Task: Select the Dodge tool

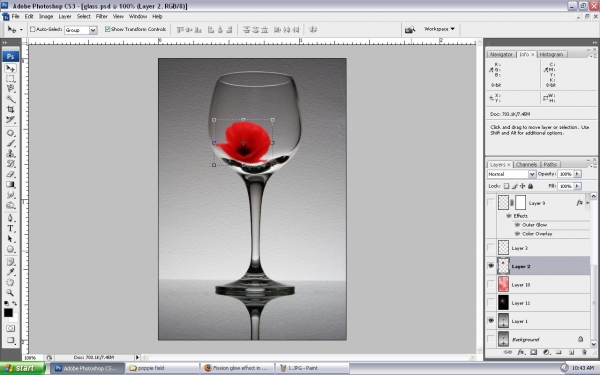Action: 10,205
